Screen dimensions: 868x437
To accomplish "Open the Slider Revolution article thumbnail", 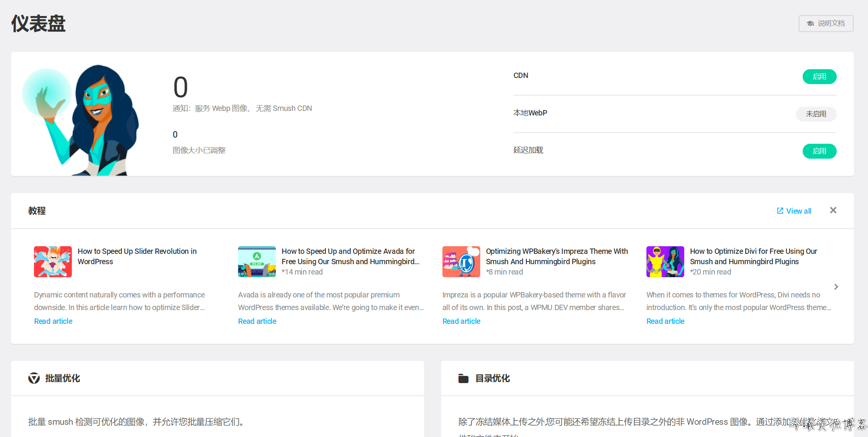I will click(x=53, y=262).
